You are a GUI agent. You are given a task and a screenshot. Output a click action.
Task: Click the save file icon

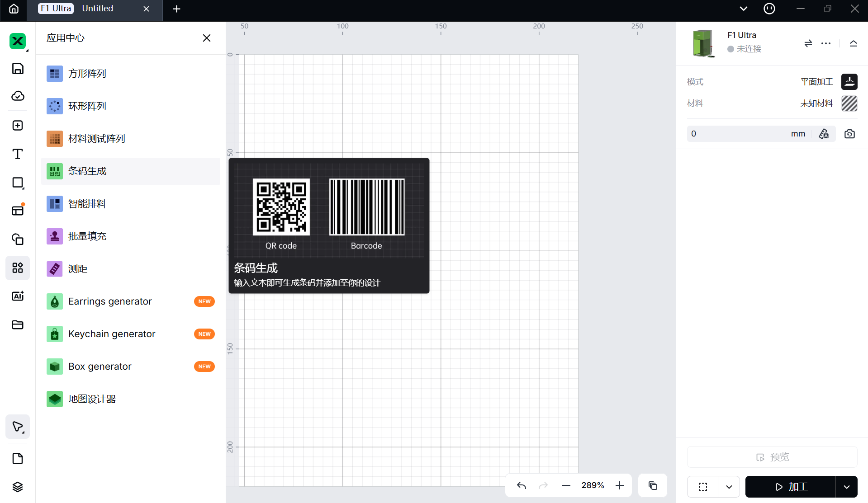click(x=18, y=69)
